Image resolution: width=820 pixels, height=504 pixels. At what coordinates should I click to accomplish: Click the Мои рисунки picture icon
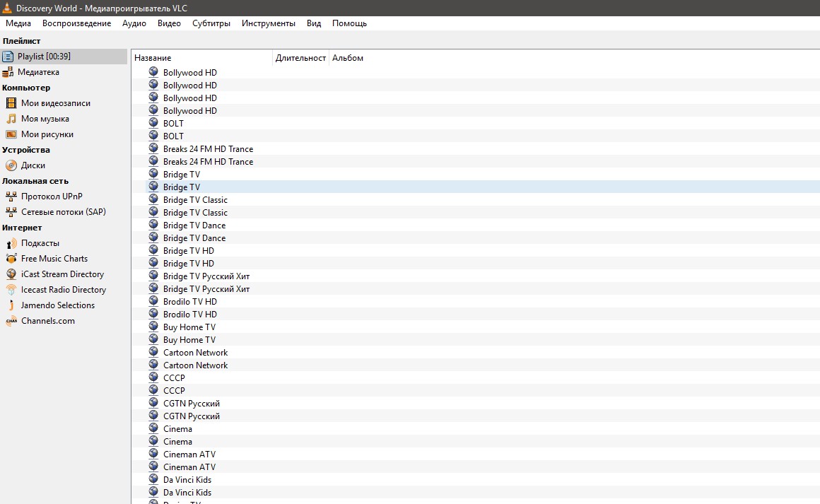tap(11, 134)
